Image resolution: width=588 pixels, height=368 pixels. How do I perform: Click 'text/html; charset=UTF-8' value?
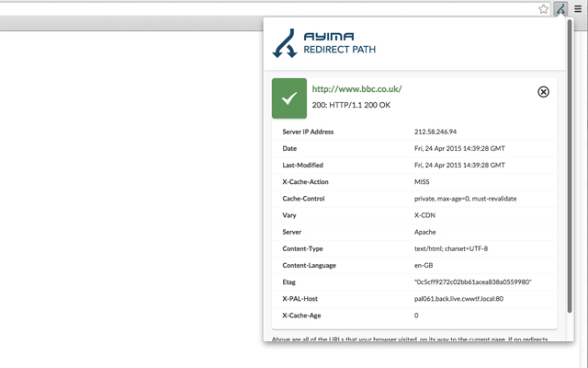pyautogui.click(x=451, y=248)
